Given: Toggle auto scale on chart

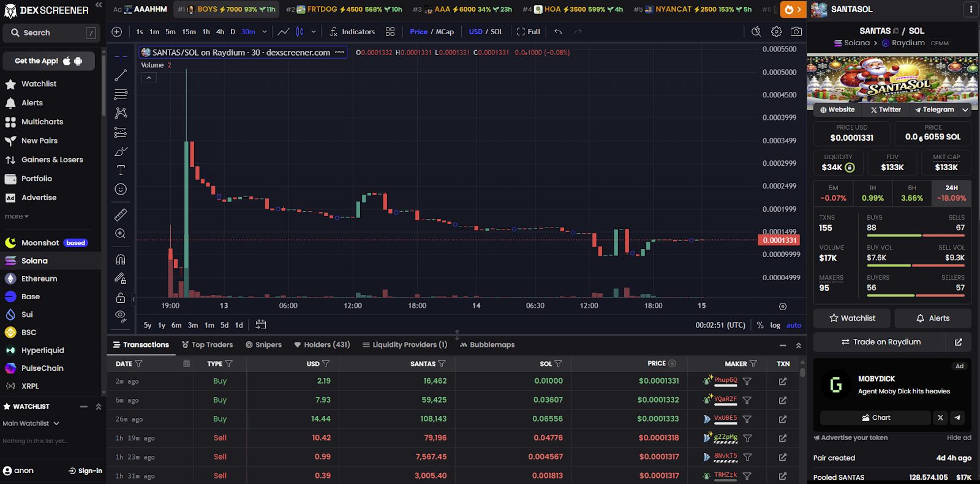Looking at the screenshot, I should point(794,325).
